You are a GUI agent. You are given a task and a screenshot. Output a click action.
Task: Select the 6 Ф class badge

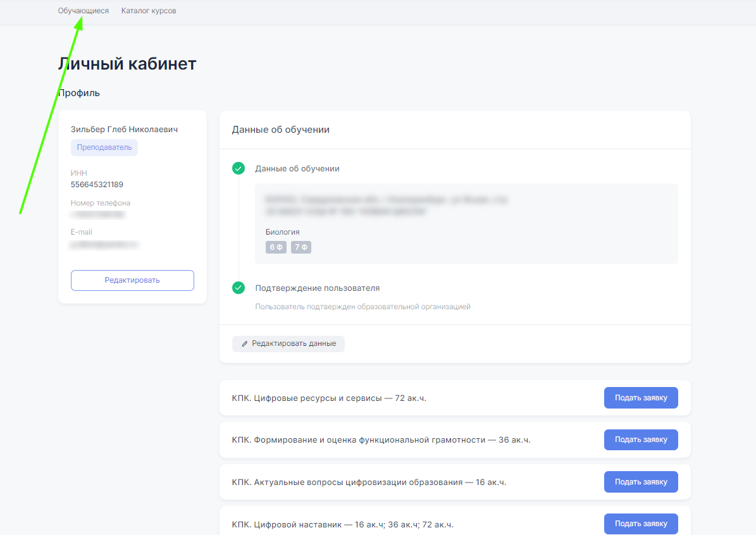[276, 247]
